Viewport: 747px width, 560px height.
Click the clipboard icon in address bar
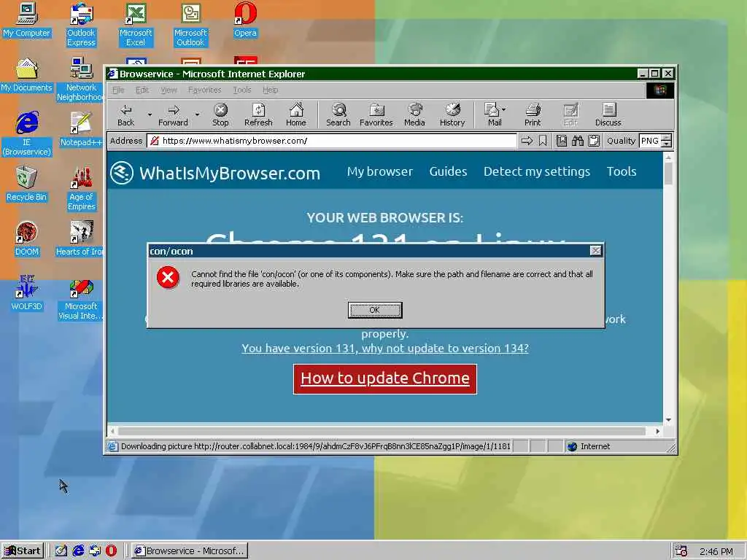pos(594,141)
